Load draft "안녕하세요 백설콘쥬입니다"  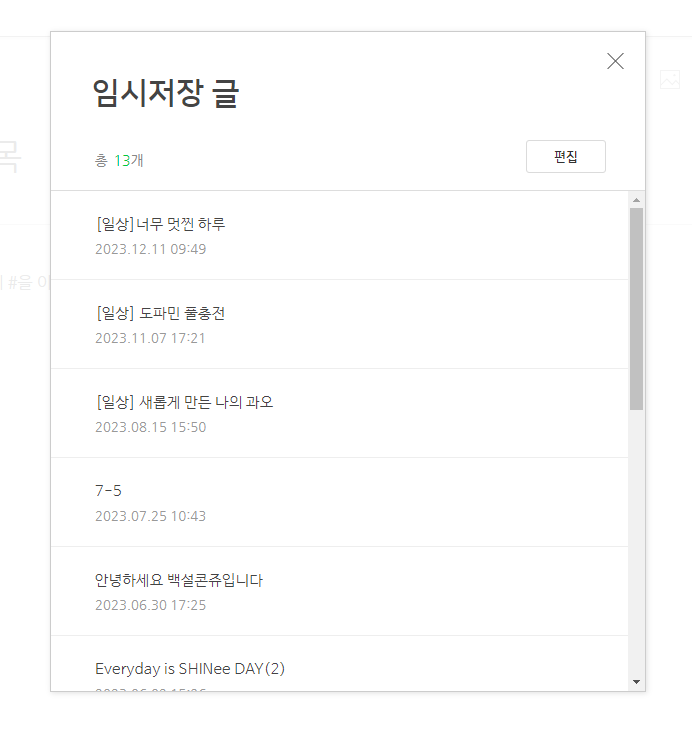tap(179, 580)
